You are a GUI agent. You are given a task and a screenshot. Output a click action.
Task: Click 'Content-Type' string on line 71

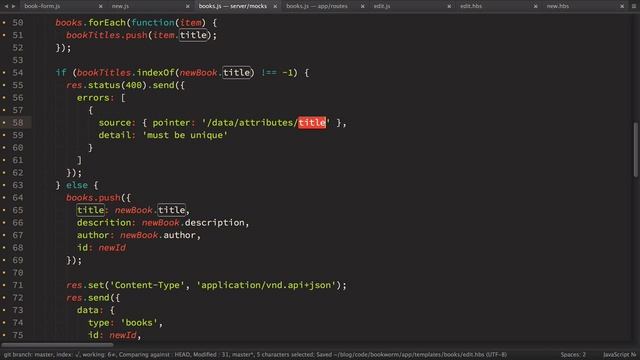147,285
